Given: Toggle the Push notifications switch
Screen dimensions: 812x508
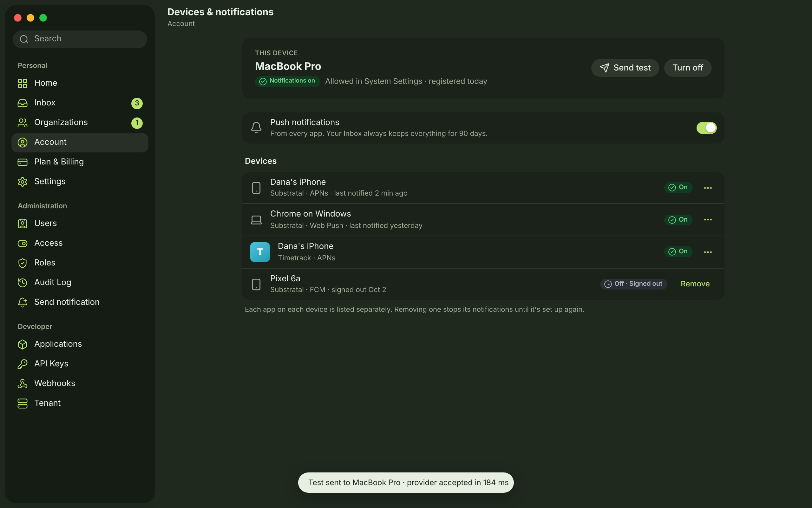Looking at the screenshot, I should click(706, 128).
